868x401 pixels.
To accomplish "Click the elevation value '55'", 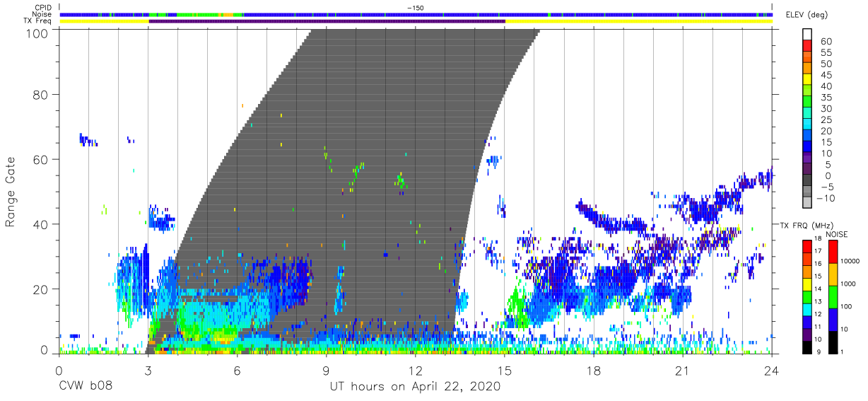I will (826, 52).
